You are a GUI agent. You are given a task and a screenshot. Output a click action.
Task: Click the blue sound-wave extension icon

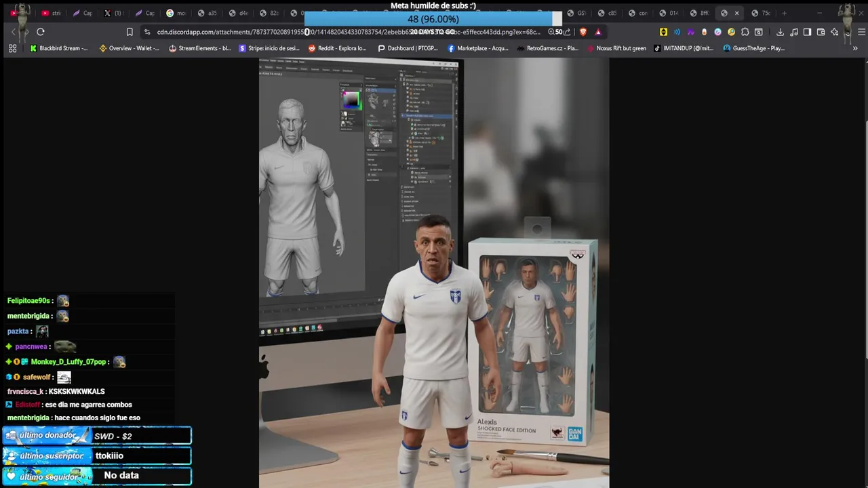click(677, 32)
